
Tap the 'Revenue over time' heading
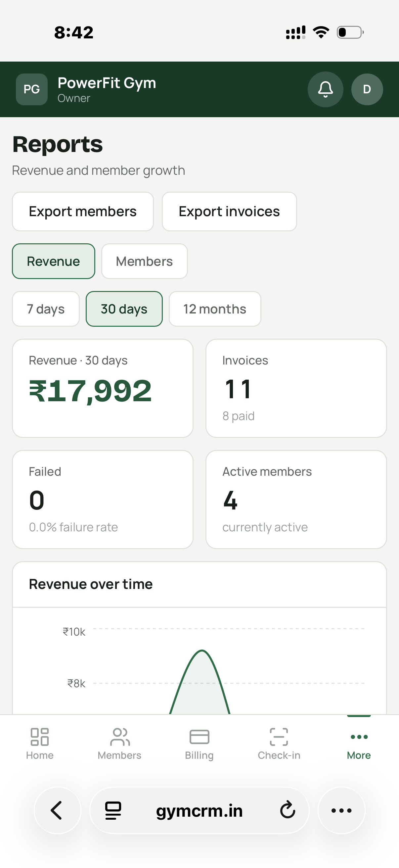click(x=91, y=584)
